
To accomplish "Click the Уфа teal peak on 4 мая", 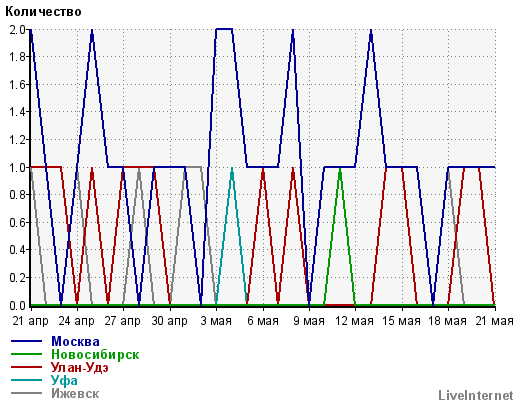I will (x=232, y=168).
